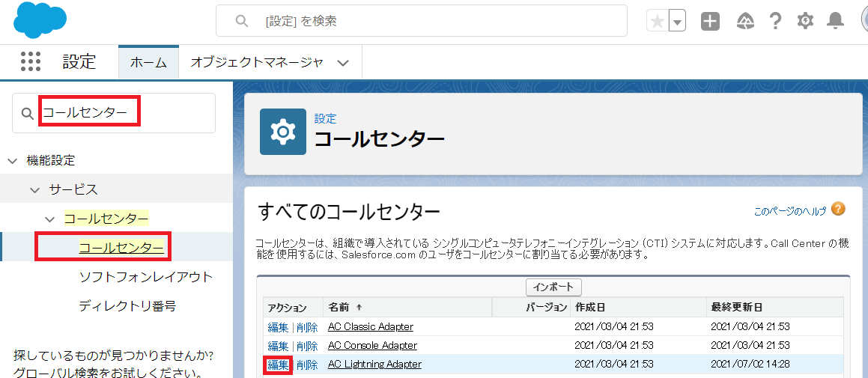Screen dimensions: 868x378
Task: Collapse the サービス tree node
Action: click(35, 190)
